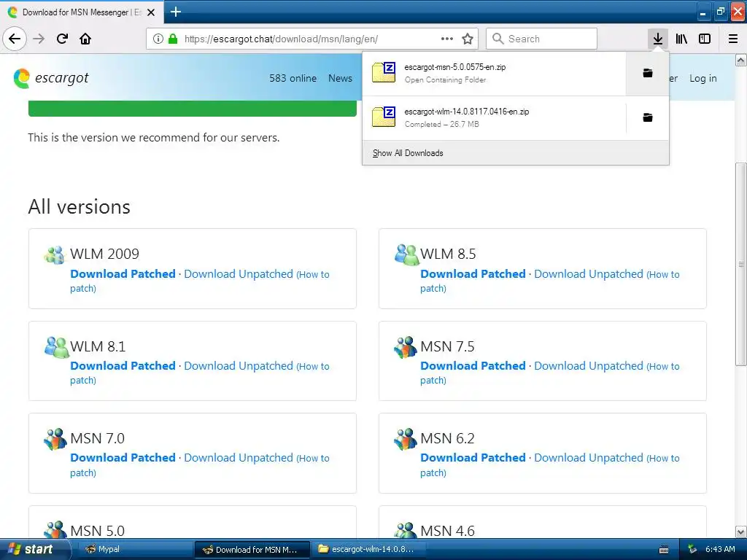Click the green secure connection padlock

coord(173,39)
